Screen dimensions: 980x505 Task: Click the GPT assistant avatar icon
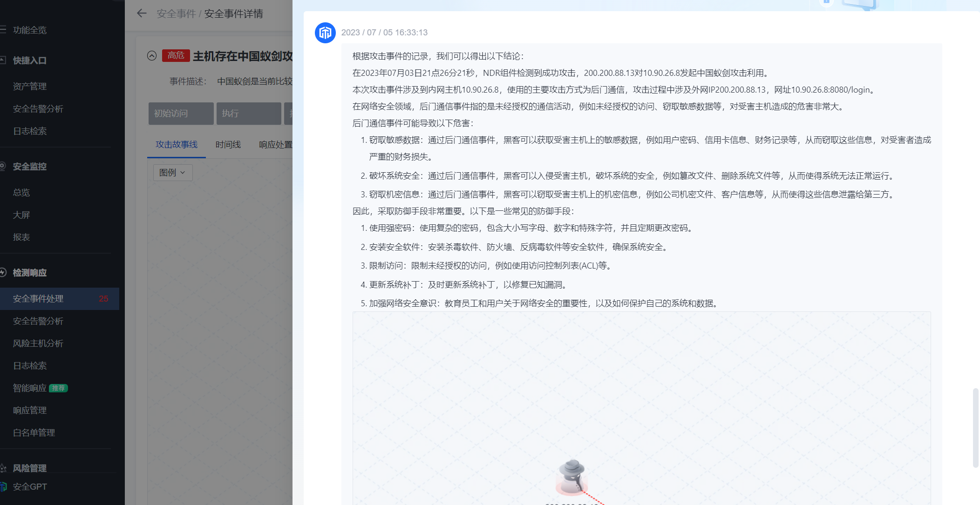click(x=325, y=33)
